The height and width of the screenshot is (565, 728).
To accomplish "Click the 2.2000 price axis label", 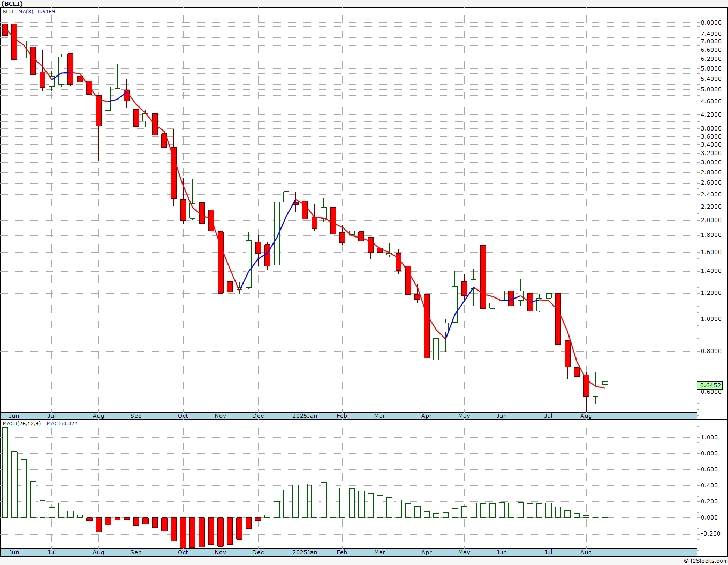I will pos(711,207).
